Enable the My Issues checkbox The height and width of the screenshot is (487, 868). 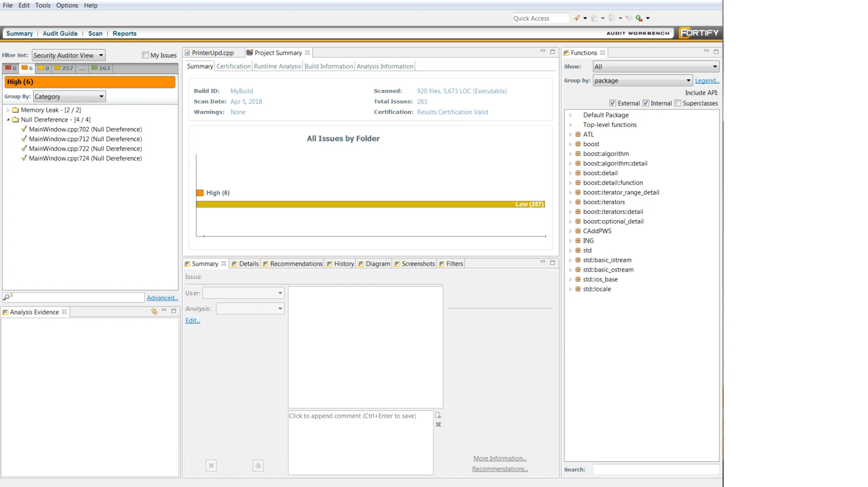click(145, 55)
